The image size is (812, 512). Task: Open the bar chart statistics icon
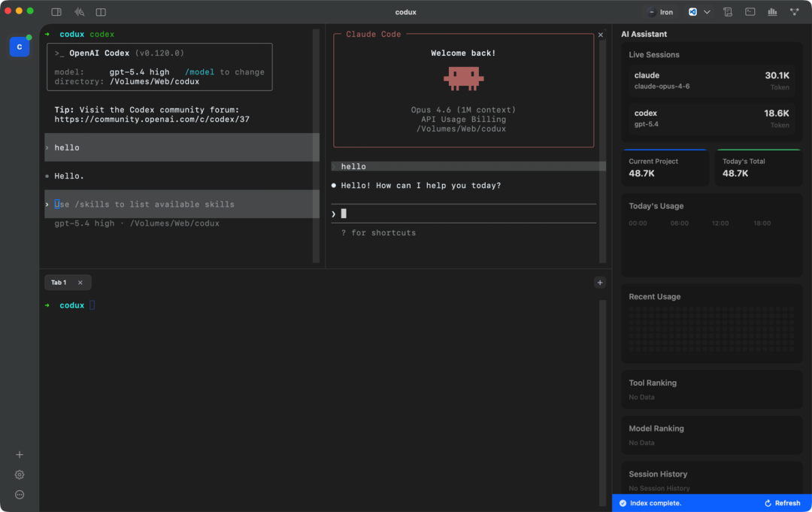(x=772, y=12)
